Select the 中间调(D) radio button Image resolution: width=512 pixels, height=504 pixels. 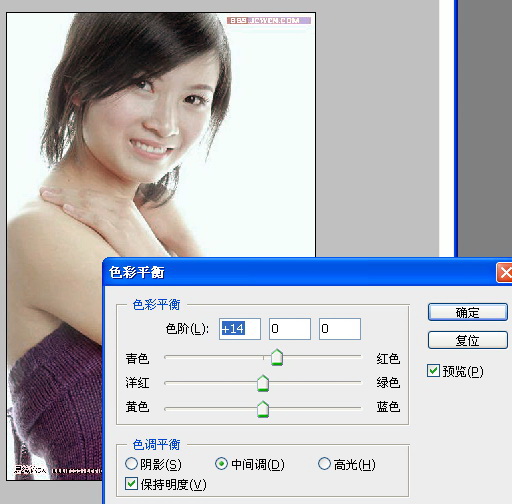(x=221, y=464)
